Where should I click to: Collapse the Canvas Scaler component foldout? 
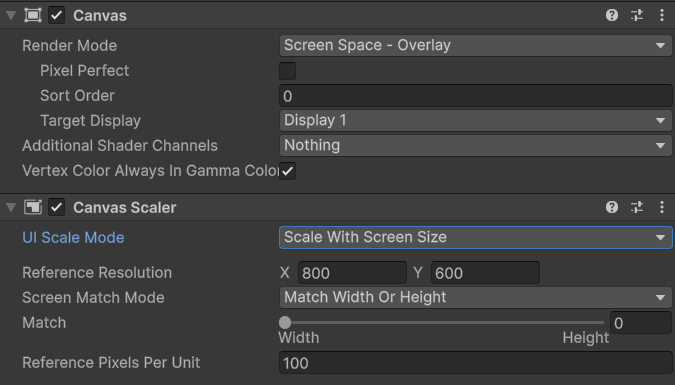pos(11,208)
